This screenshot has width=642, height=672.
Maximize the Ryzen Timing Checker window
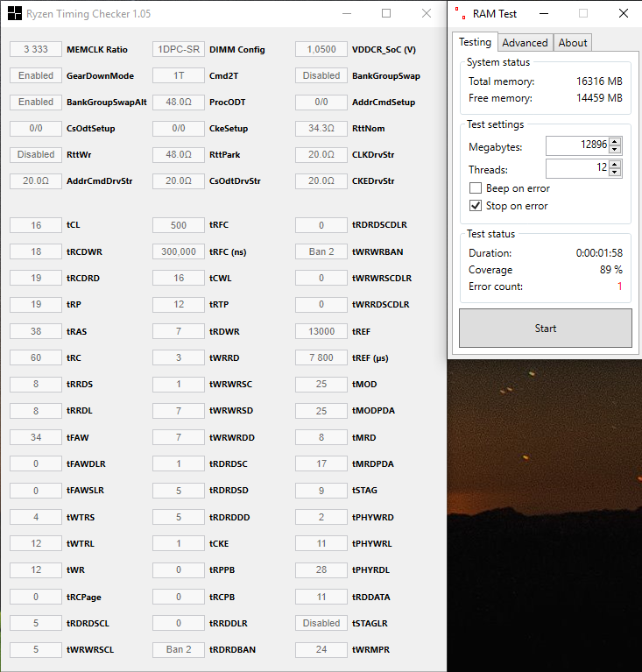click(x=386, y=14)
